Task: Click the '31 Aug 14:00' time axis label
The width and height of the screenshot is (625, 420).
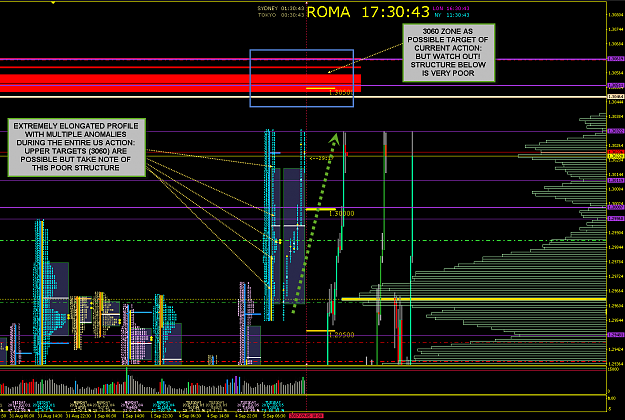Action: coord(51,416)
